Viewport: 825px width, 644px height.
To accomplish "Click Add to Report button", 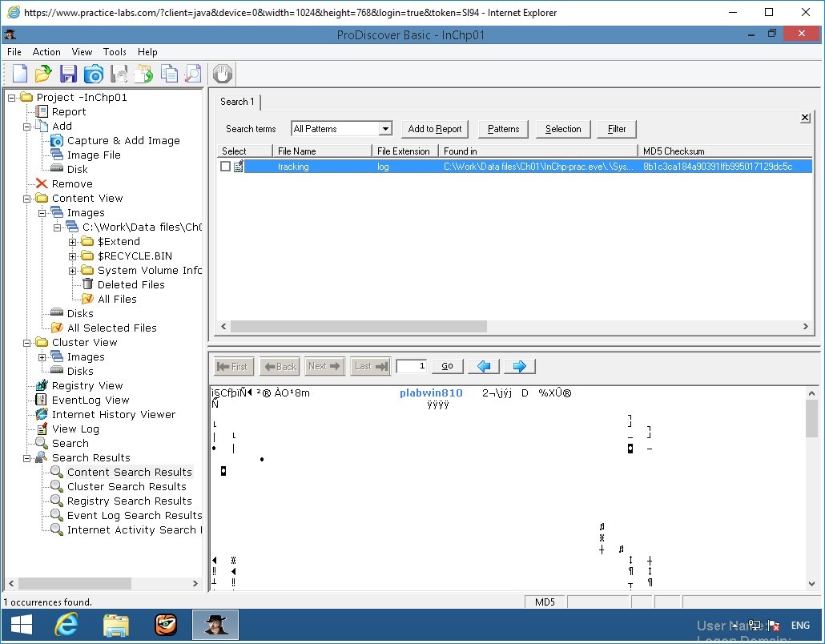I will (x=435, y=129).
